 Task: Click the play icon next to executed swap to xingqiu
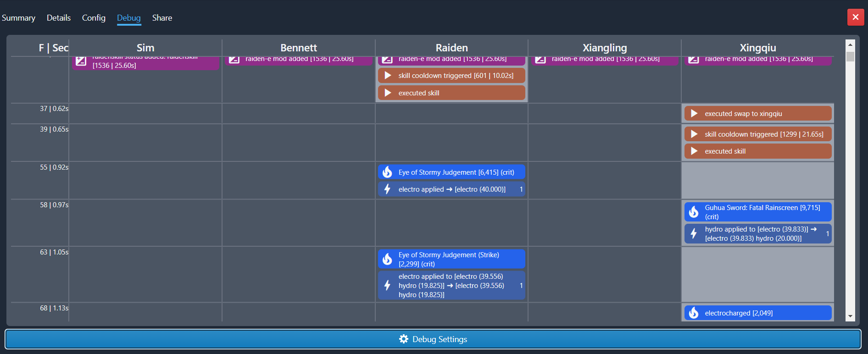(694, 114)
